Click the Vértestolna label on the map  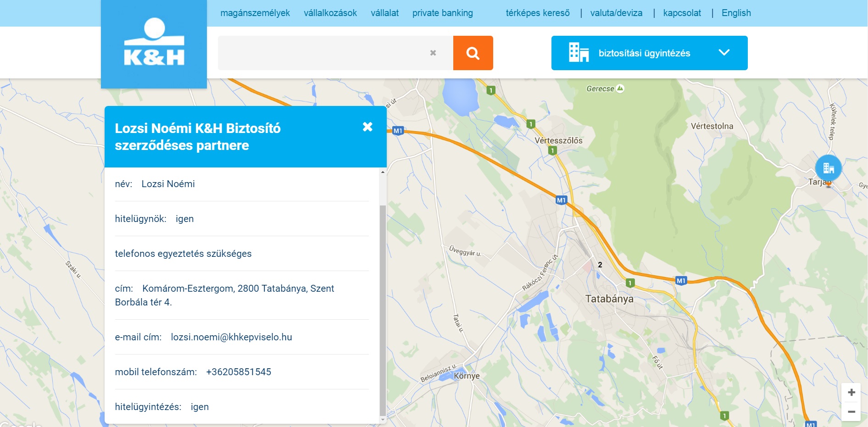[x=712, y=126]
